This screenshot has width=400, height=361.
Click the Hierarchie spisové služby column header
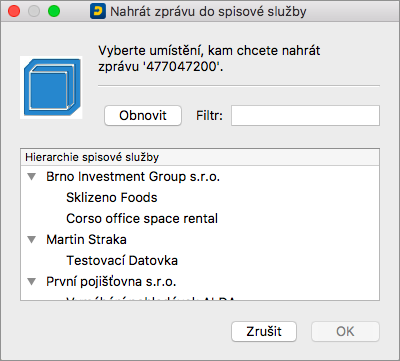[x=200, y=157]
